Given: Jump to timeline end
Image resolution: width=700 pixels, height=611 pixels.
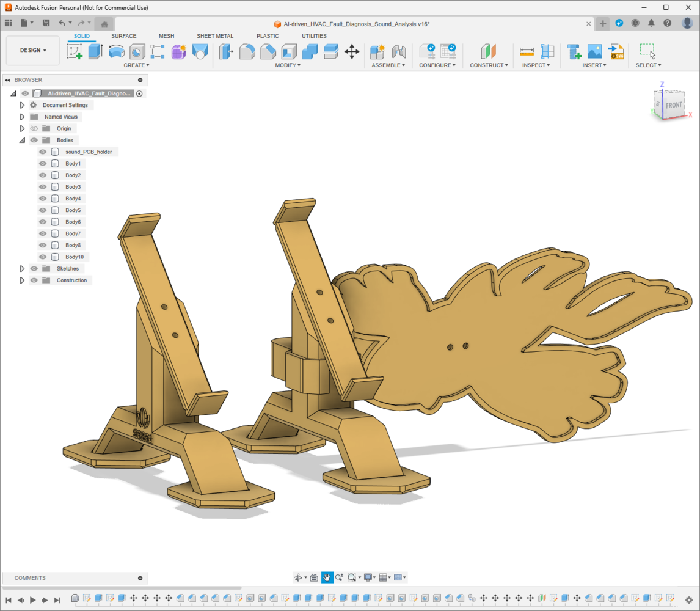Looking at the screenshot, I should click(x=57, y=600).
